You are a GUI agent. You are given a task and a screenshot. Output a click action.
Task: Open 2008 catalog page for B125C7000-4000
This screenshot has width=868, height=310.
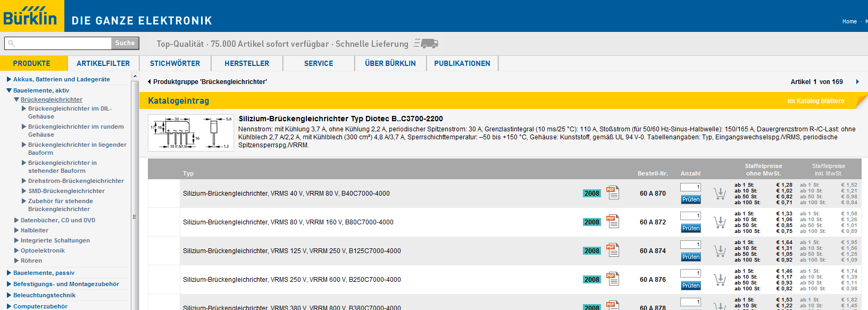592,251
